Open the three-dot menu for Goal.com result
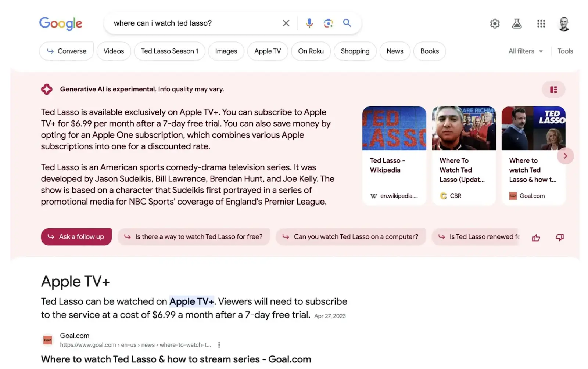588x369 pixels. click(x=219, y=345)
